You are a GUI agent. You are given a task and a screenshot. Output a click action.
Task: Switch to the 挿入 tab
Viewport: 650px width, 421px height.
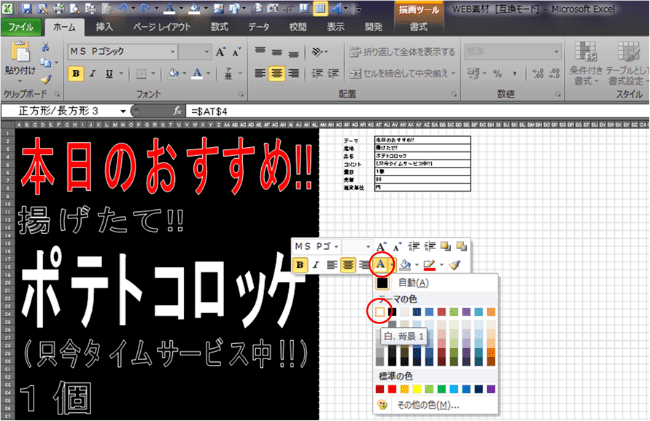pyautogui.click(x=104, y=27)
